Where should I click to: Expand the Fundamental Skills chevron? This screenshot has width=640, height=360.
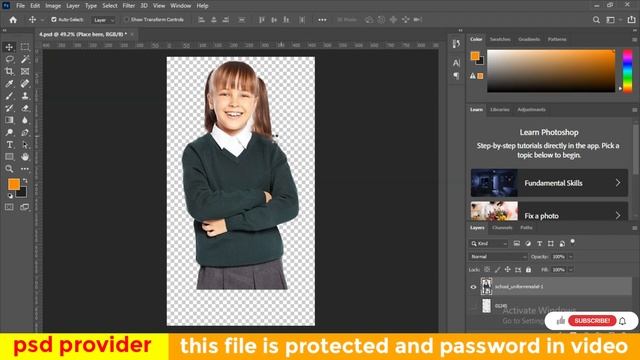coord(618,183)
